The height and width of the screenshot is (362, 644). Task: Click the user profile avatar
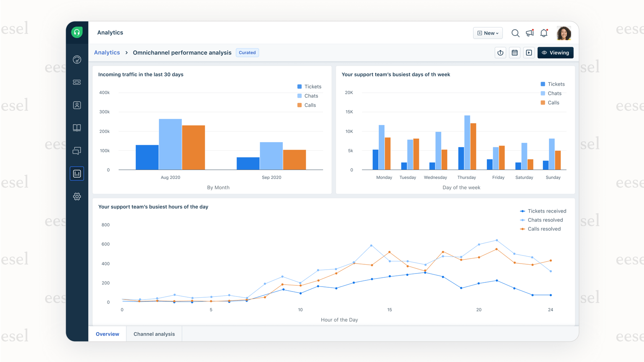(564, 33)
